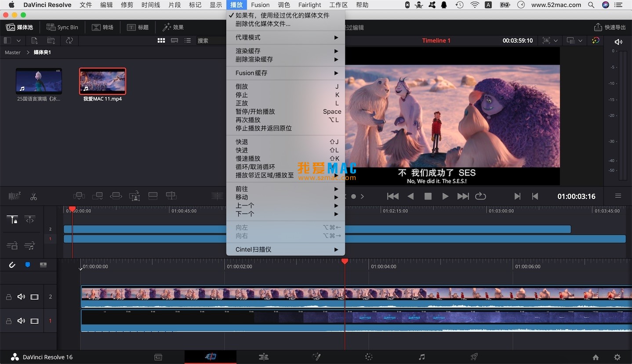Toggle video visibility on track 2
Screen dimensions: 632x364
(x=35, y=297)
